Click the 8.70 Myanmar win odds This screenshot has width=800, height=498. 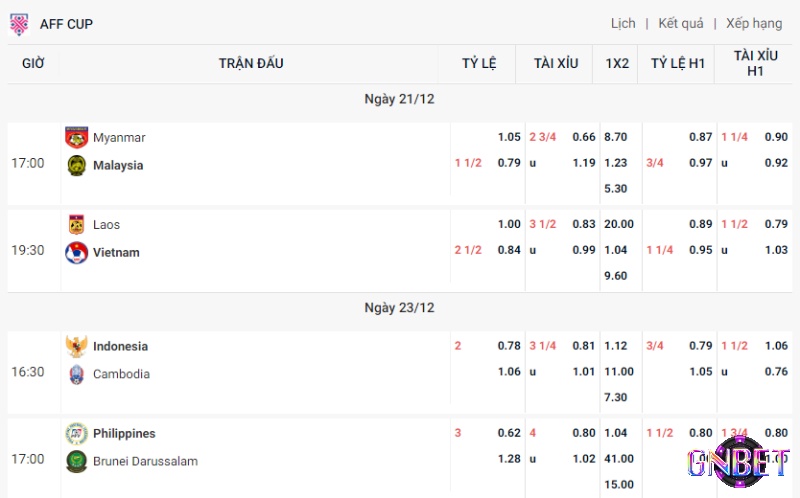(615, 137)
